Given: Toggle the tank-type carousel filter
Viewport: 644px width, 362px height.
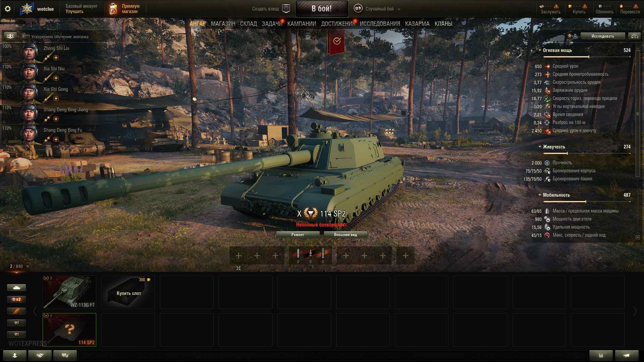Looking at the screenshot, I should (16, 288).
